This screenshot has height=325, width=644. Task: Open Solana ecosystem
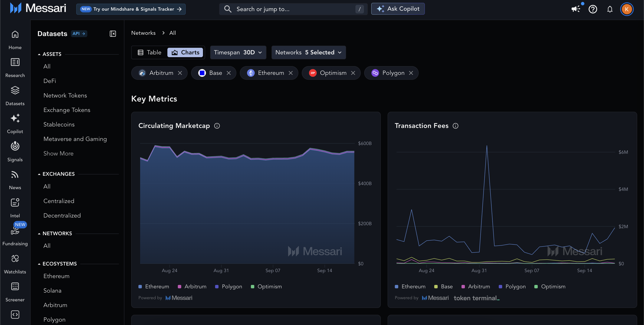click(53, 291)
